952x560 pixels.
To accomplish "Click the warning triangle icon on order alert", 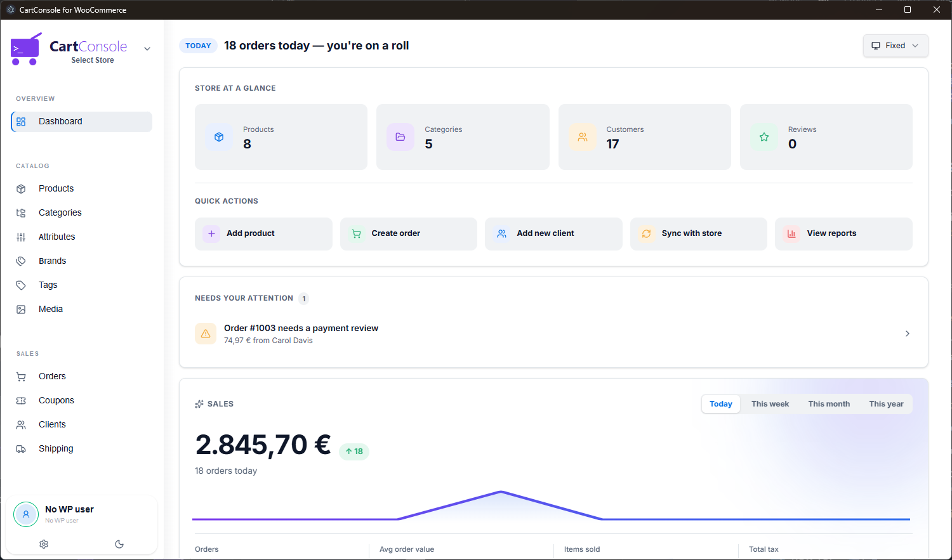I will (x=206, y=334).
